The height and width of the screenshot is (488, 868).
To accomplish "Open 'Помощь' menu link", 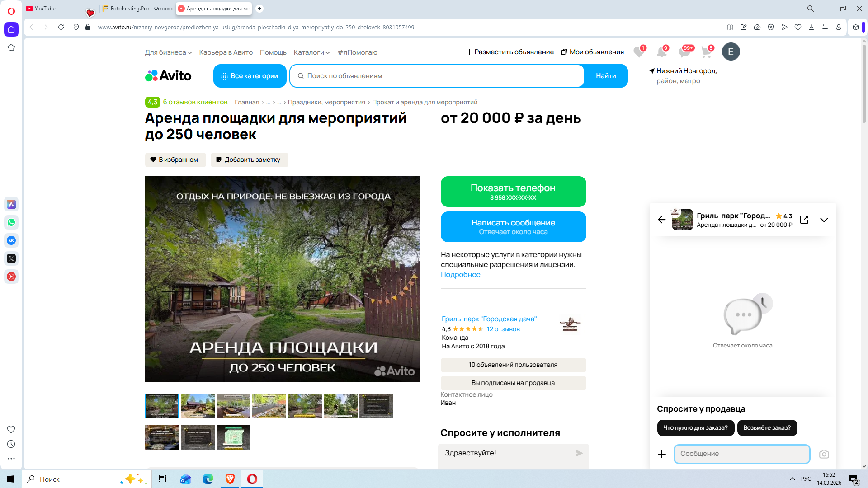I will tap(273, 52).
